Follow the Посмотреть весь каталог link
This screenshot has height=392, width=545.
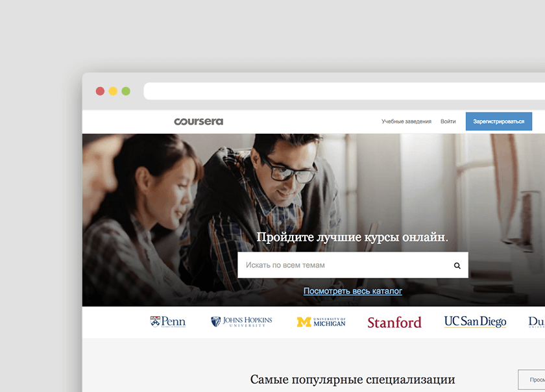tap(352, 291)
